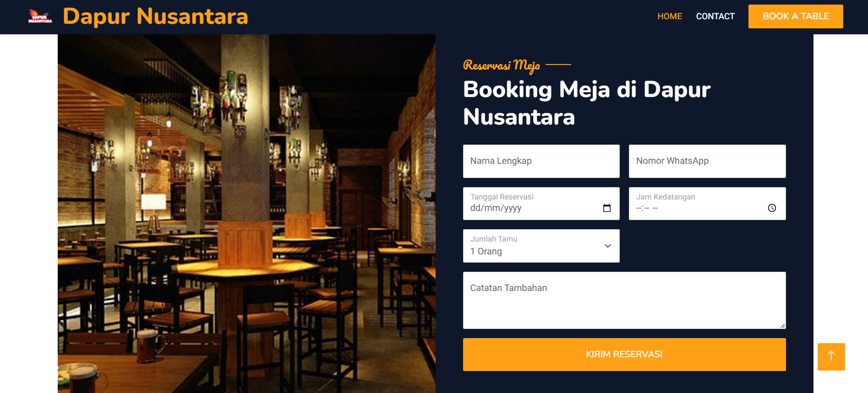Click the scroll-to-top arrow button

coord(831,357)
